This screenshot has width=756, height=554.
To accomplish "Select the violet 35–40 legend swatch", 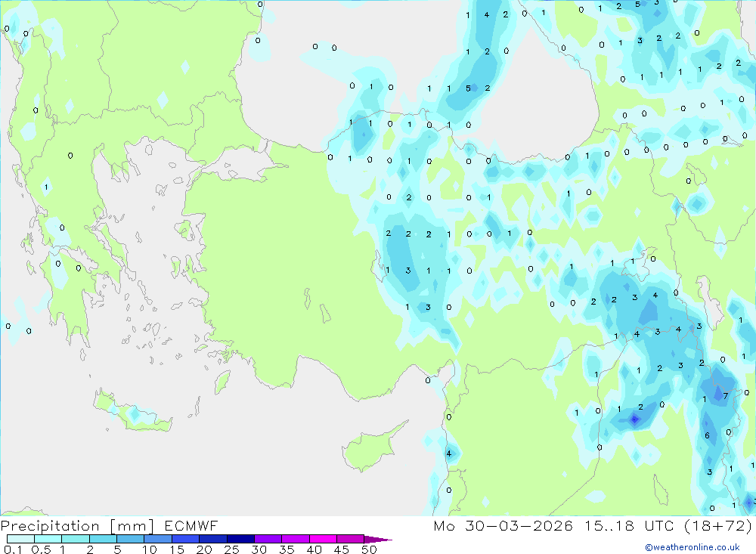I will coord(296,539).
